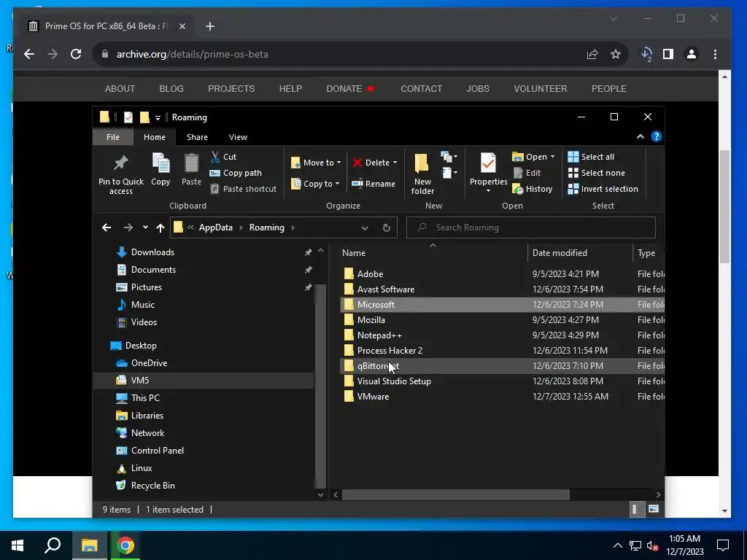Reload the archive.org page in Chrome
This screenshot has height=560, width=747.
click(x=76, y=54)
